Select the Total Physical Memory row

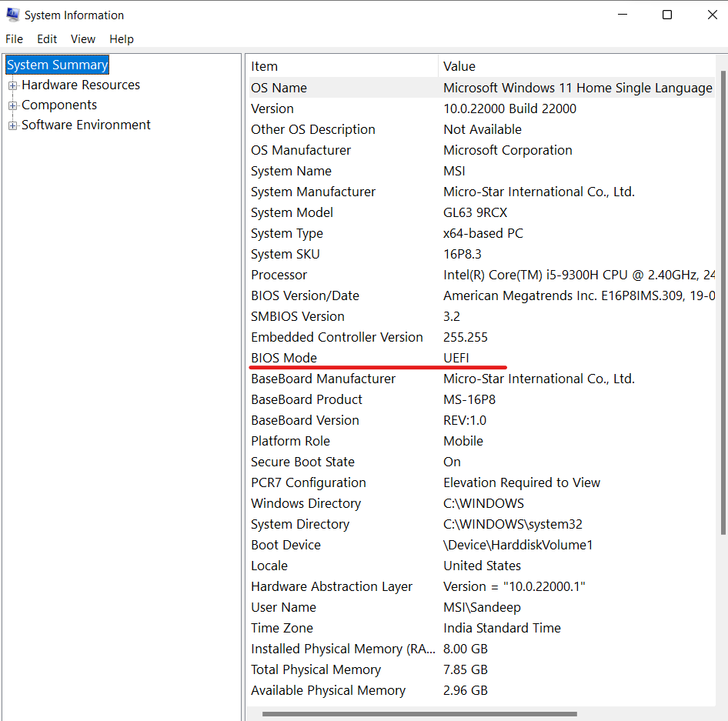pos(482,669)
